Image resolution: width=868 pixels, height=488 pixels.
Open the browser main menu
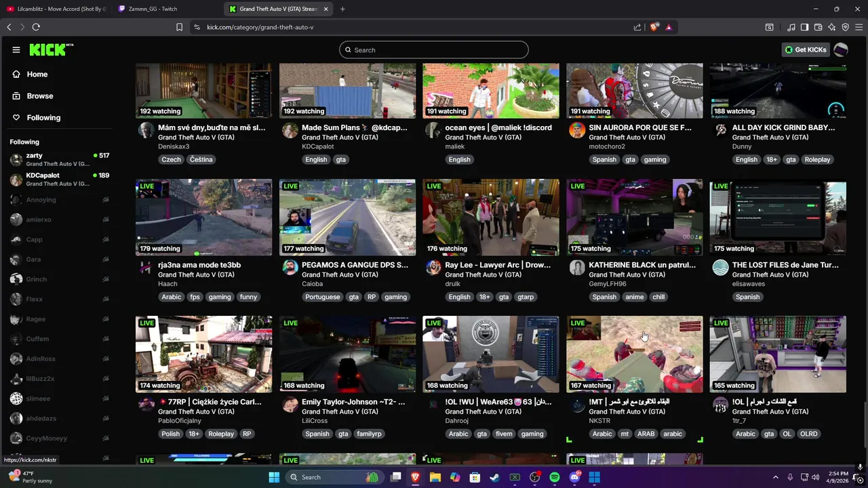coord(859,27)
